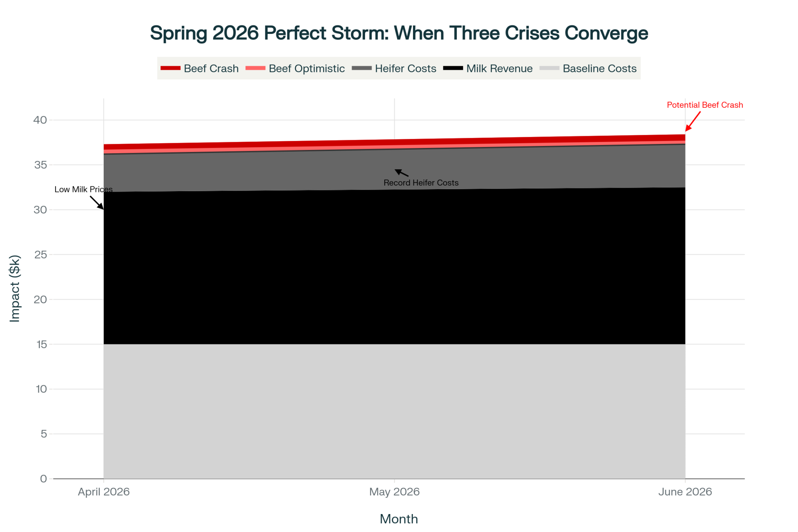Viewport: 798px width, 532px height.
Task: Click the red arrow pointing at the beef crash
Action: click(x=693, y=121)
